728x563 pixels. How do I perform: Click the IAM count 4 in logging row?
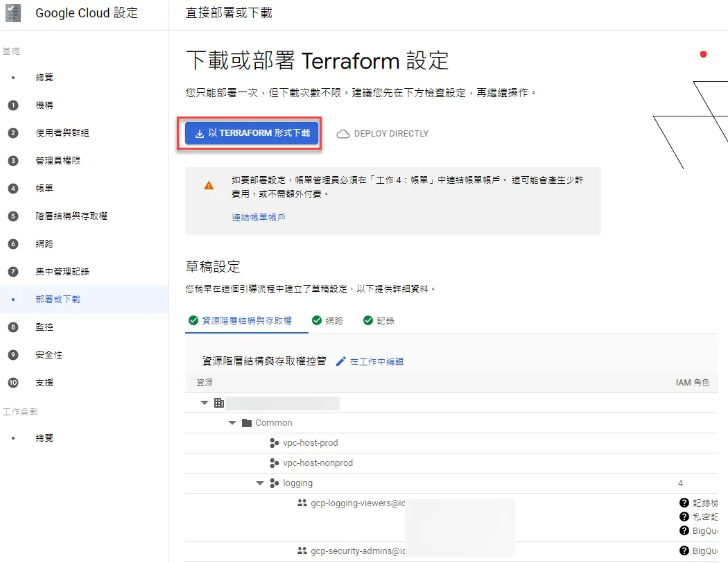click(681, 483)
